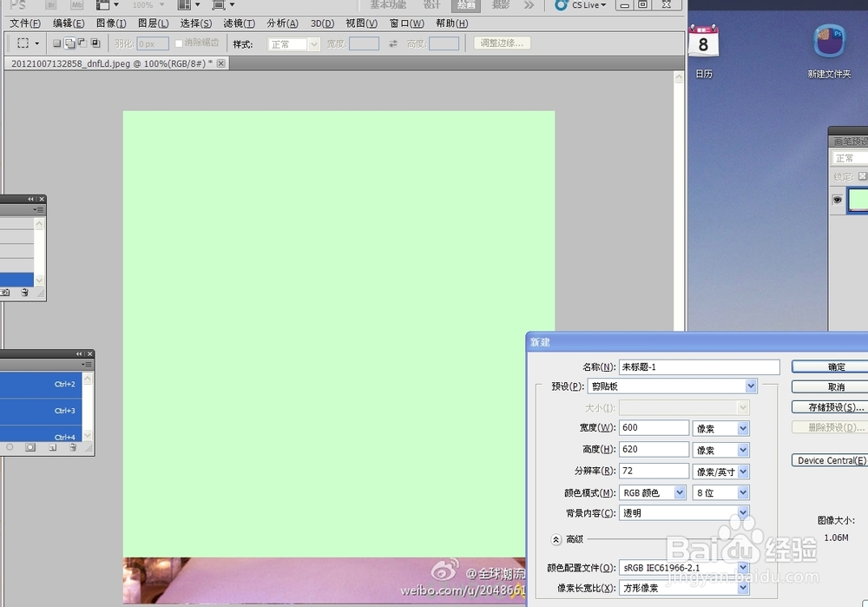Viewport: 868px width, 607px height.
Task: Create snapshot with history panel camera icon
Action: [x=5, y=293]
